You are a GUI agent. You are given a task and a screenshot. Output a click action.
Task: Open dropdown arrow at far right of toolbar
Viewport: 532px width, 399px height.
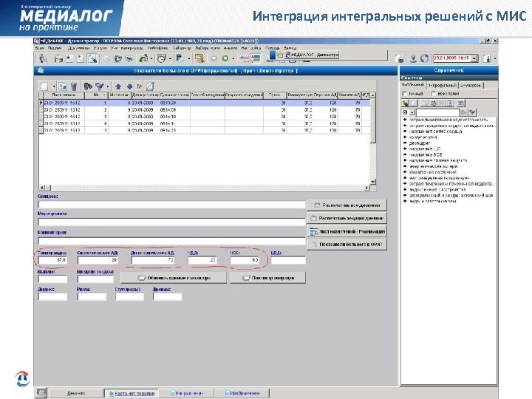(494, 58)
